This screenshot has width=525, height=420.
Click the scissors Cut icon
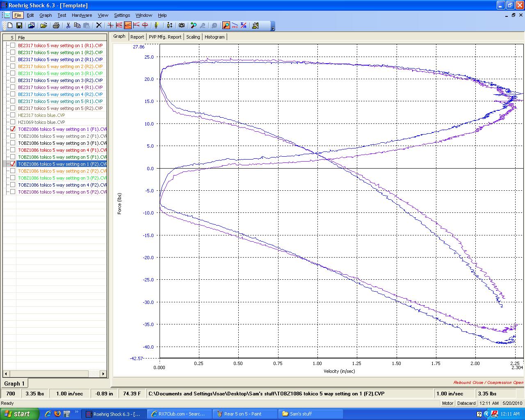pyautogui.click(x=68, y=25)
